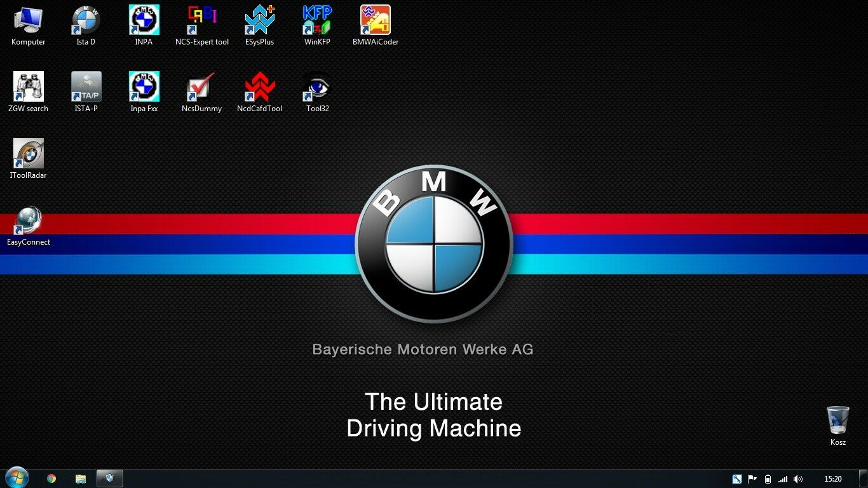Open Chrome from the taskbar
Image resolution: width=868 pixels, height=488 pixels.
[51, 478]
